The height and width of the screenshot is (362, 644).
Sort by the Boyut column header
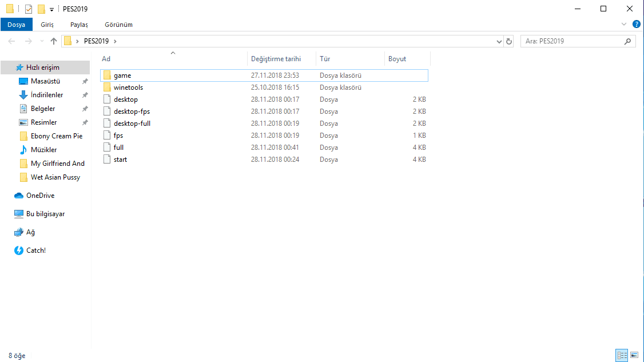[x=407, y=59]
